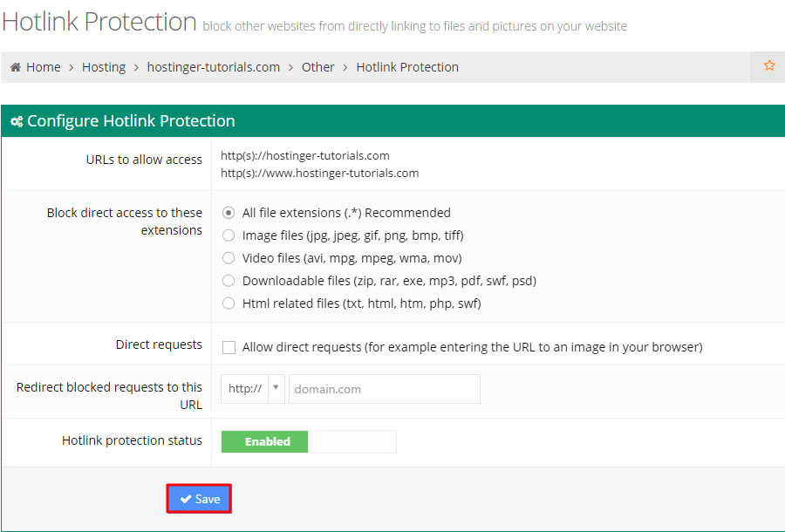Viewport: 785px width, 532px height.
Task: Click the orange favorite star icon
Action: (769, 65)
